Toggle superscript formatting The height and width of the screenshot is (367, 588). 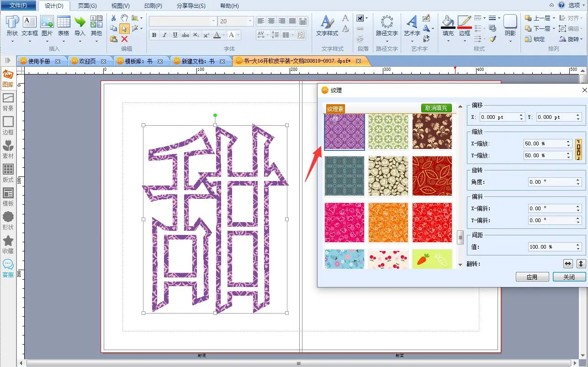click(207, 35)
